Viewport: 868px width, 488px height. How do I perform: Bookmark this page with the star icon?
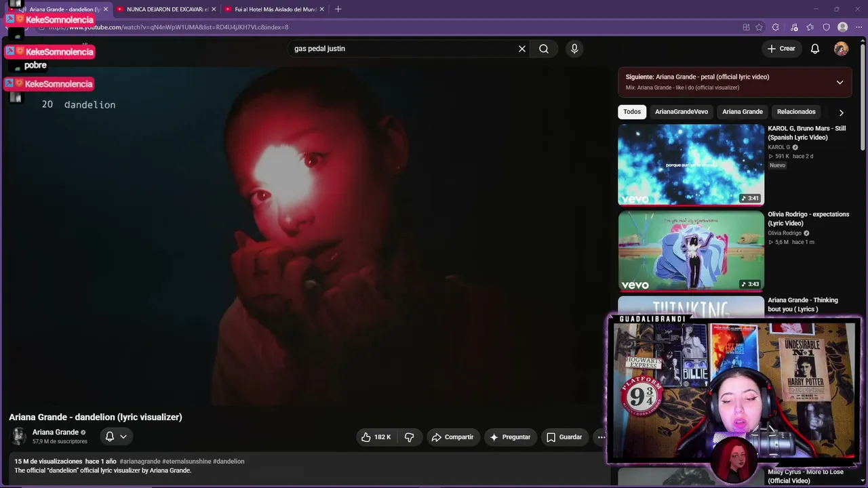[759, 27]
